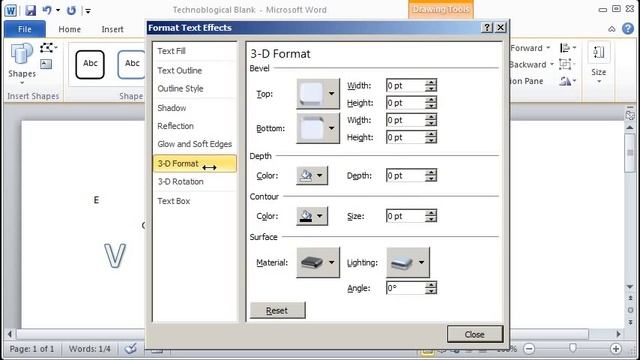The width and height of the screenshot is (640, 360).
Task: Undo the last action
Action: click(47, 10)
